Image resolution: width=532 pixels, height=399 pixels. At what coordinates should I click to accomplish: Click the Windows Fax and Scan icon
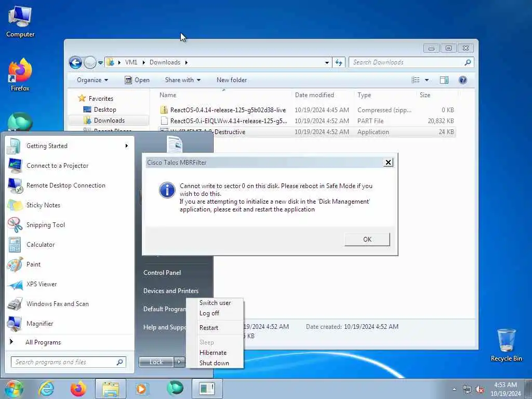(x=15, y=304)
